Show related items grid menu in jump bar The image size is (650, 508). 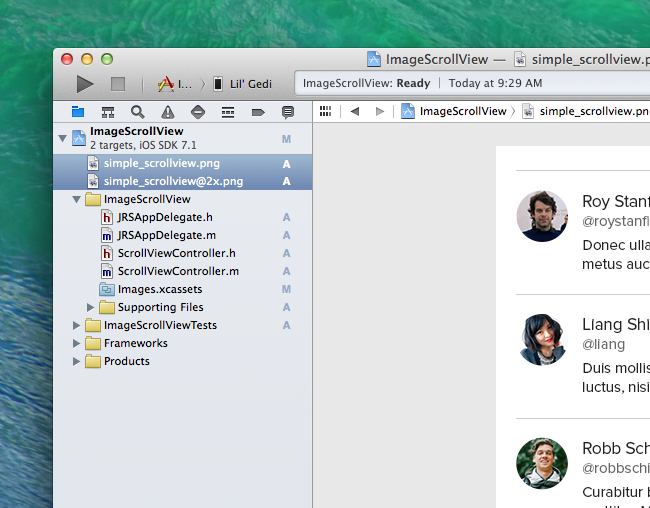click(x=325, y=111)
